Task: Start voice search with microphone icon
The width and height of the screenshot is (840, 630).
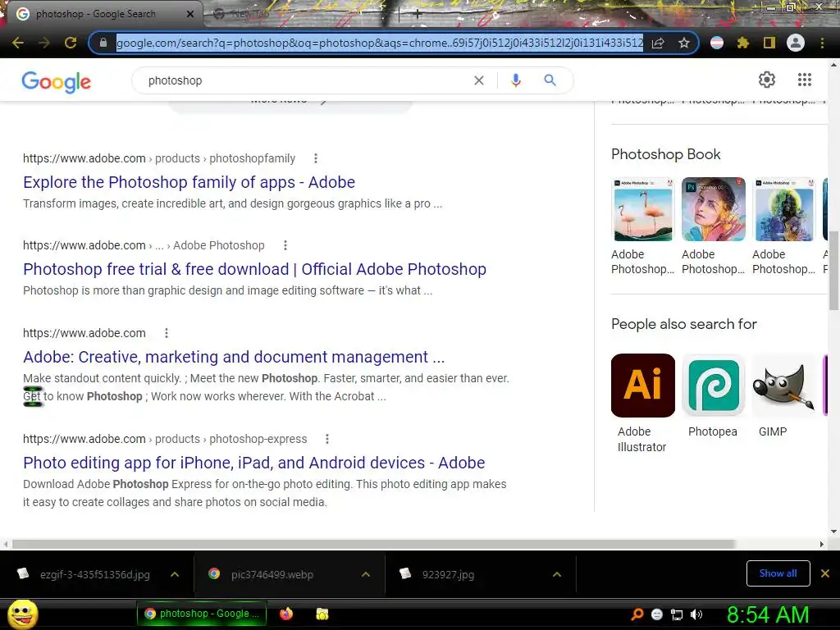Action: (x=516, y=80)
